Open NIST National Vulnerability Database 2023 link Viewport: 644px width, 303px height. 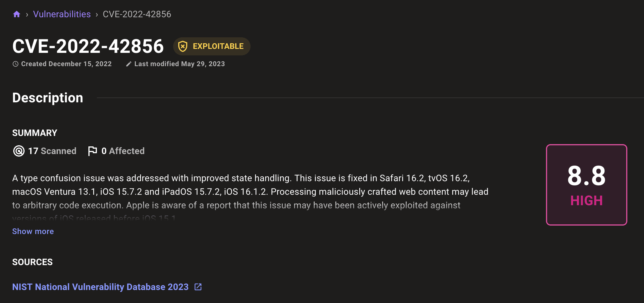tap(100, 287)
